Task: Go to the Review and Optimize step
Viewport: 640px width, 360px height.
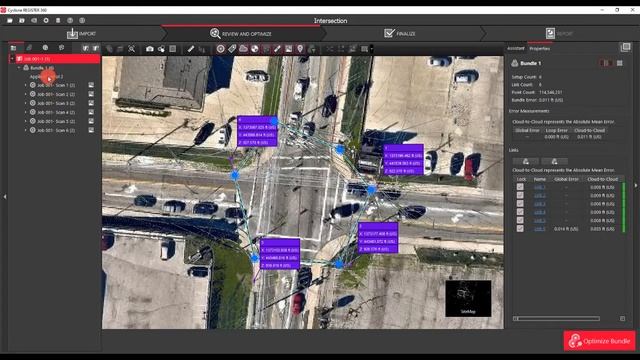Action: click(241, 33)
